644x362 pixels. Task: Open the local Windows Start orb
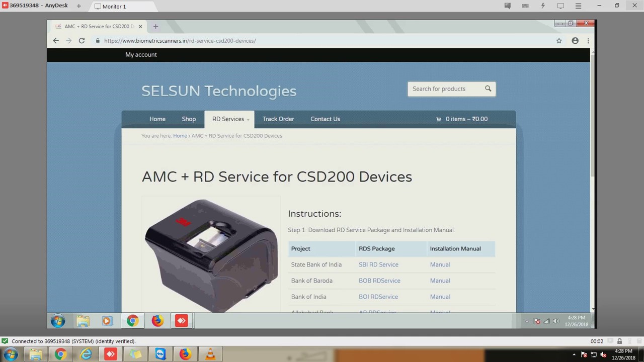tap(11, 354)
